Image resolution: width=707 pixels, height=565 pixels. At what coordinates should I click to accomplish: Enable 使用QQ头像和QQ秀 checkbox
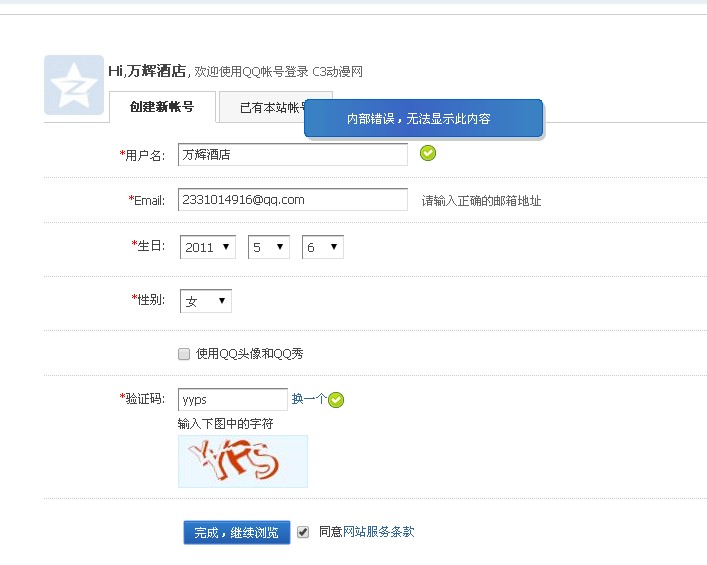tap(184, 354)
